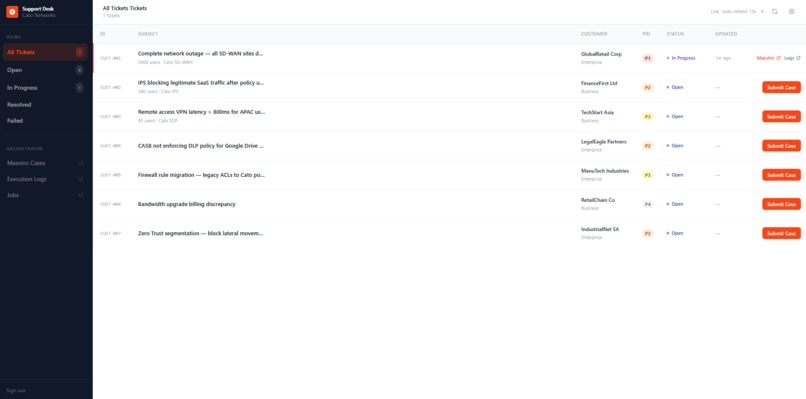This screenshot has width=806, height=399.
Task: Submit Case for the RetailChain Co ticket
Action: (x=781, y=204)
